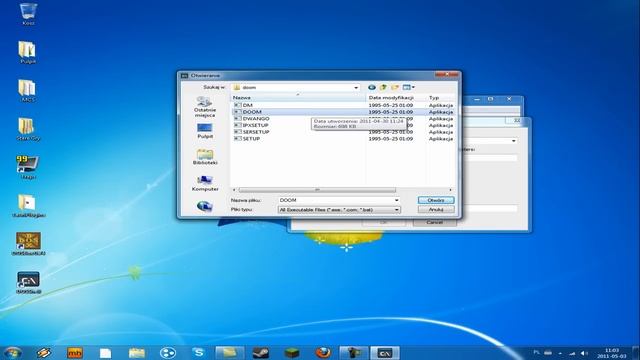The height and width of the screenshot is (360, 640).
Task: Click inside the Nazwa pliku text field
Action: tap(336, 200)
